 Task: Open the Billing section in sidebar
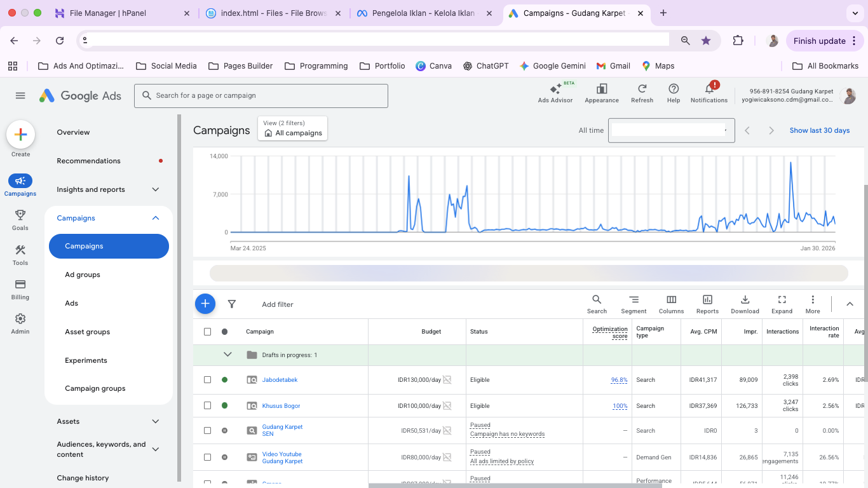(x=20, y=285)
